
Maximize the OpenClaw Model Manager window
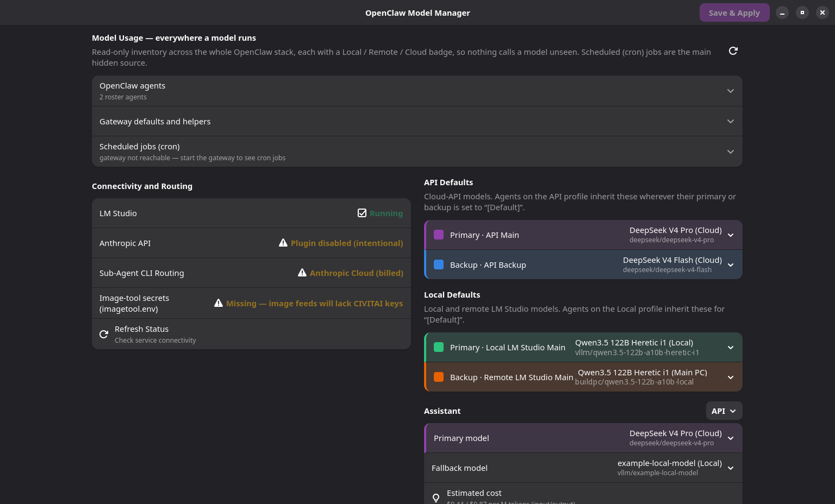802,12
